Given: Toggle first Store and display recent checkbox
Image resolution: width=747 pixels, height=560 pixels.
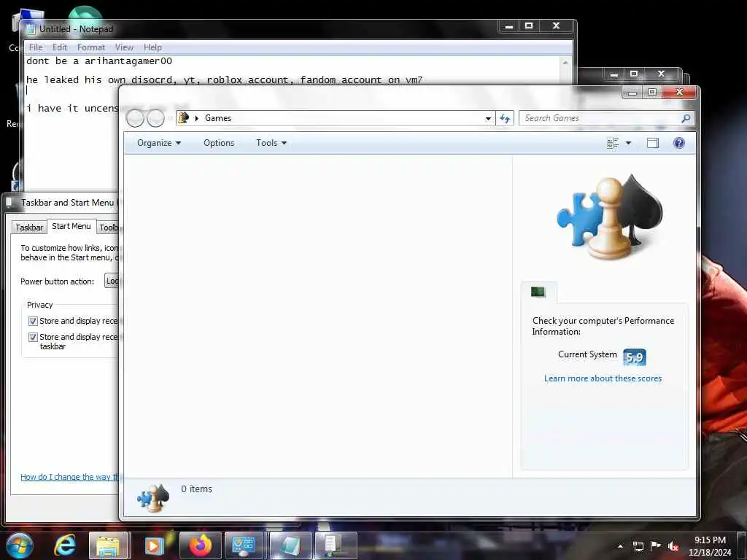Looking at the screenshot, I should click(33, 321).
